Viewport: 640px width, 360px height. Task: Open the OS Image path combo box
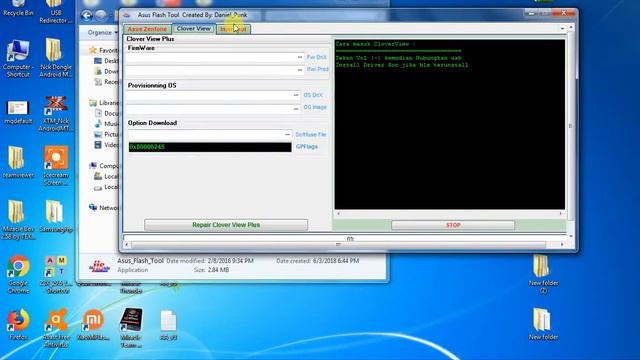coord(213,109)
